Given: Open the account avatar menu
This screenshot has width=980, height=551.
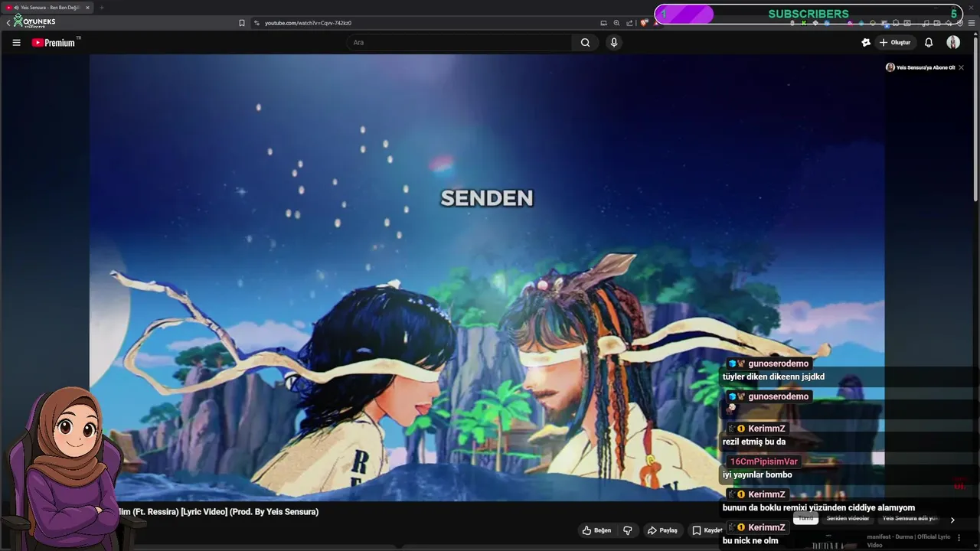Looking at the screenshot, I should click(953, 43).
